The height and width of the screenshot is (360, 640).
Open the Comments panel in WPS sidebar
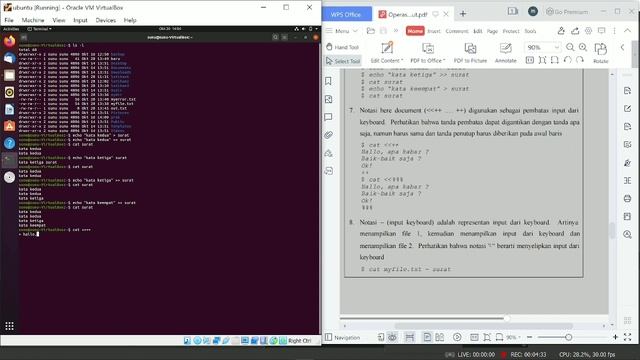tap(328, 117)
